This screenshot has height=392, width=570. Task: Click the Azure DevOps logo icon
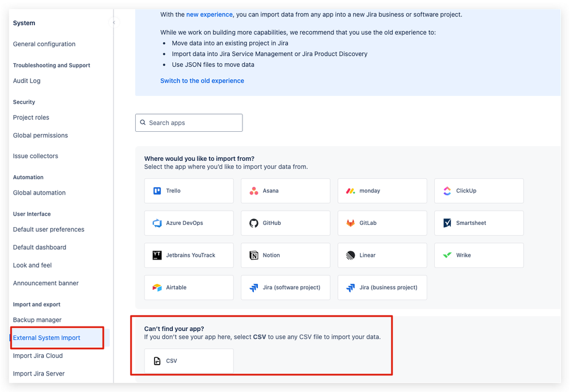[157, 223]
